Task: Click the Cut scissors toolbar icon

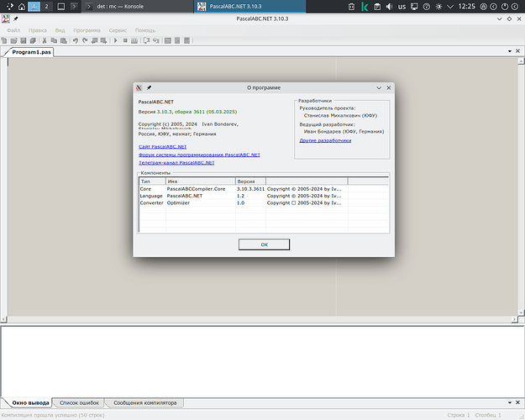Action: [45, 40]
